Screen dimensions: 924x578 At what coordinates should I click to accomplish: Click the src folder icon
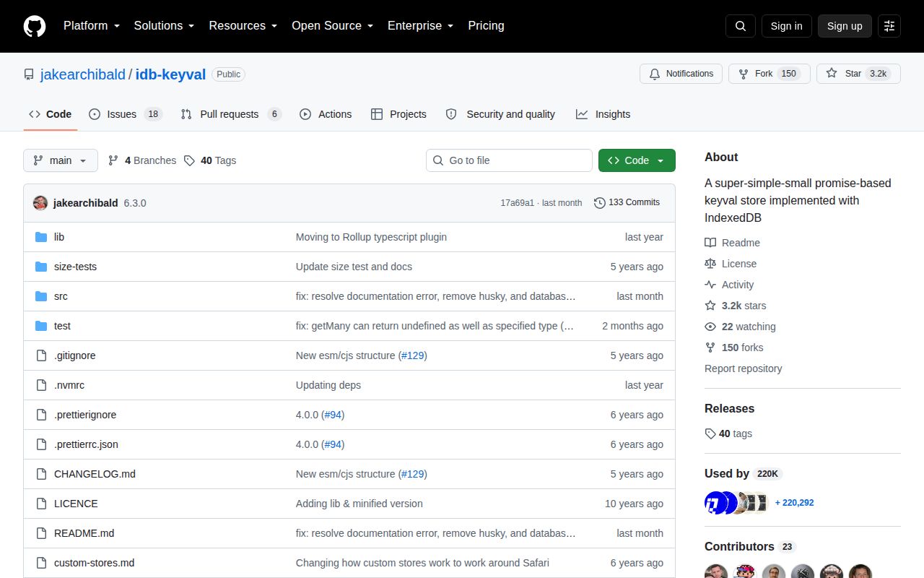pyautogui.click(x=41, y=296)
